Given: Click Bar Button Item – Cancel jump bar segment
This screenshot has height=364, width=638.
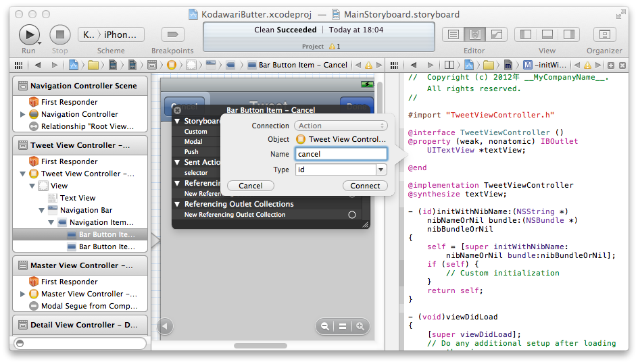Looking at the screenshot, I should coord(297,65).
